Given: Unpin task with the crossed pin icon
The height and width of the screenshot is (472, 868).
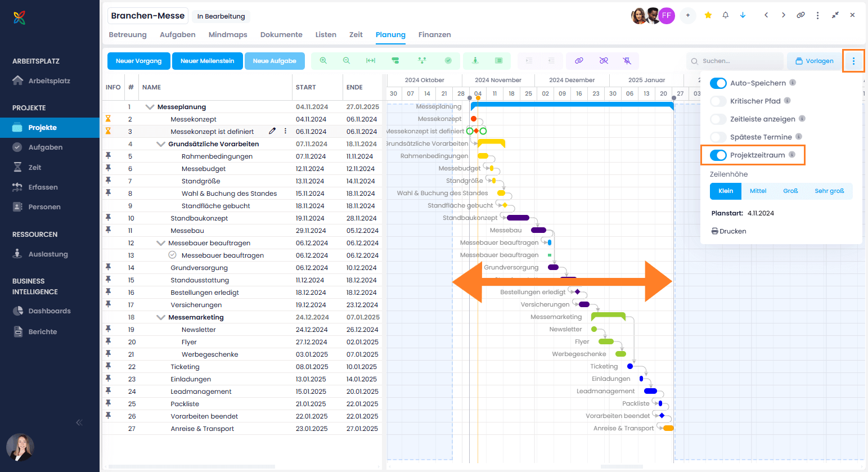Looking at the screenshot, I should 627,61.
